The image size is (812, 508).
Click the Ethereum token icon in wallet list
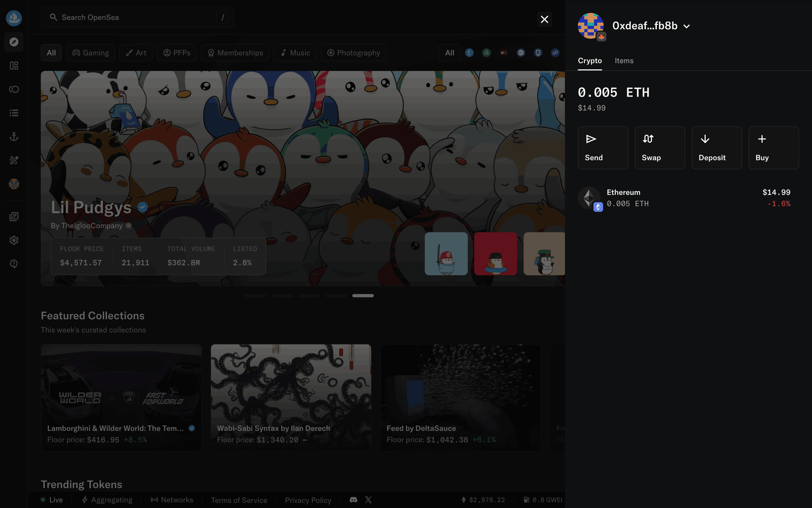tap(590, 198)
